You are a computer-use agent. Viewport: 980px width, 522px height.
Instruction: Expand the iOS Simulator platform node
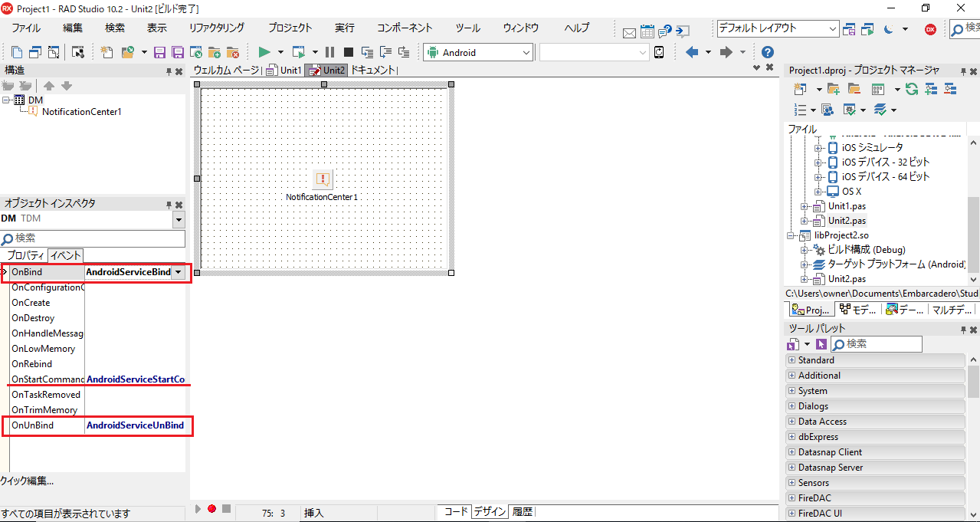click(x=818, y=147)
